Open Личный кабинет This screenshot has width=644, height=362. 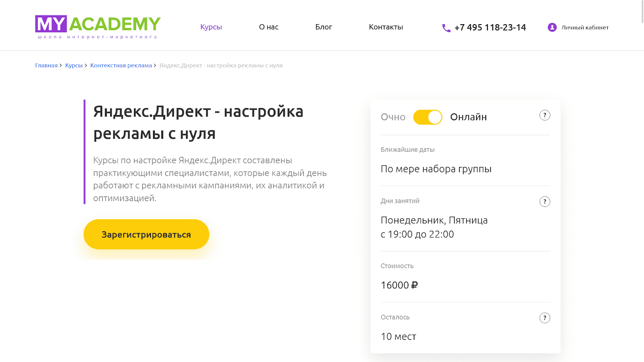(585, 27)
